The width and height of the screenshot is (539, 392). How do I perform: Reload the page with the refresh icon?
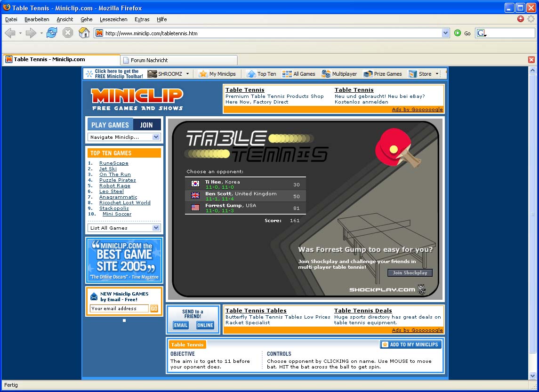52,32
